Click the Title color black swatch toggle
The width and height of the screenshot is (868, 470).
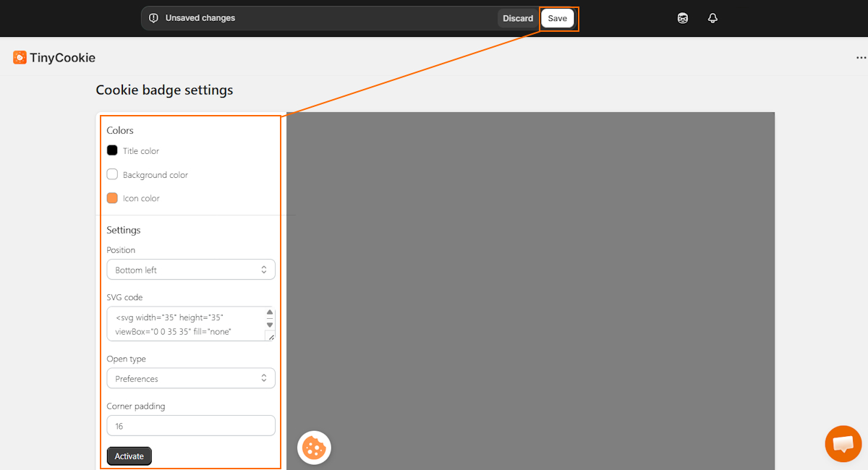point(112,150)
